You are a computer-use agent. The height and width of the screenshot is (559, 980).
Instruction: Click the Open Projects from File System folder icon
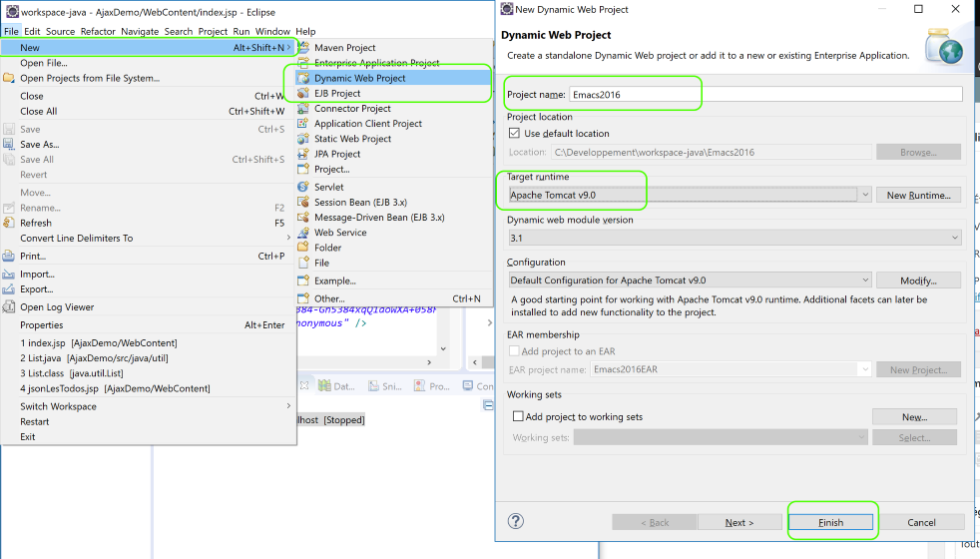pos(9,78)
